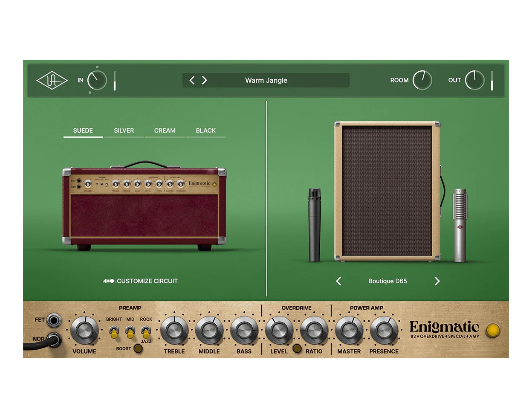Adjust the OUT output knob

click(474, 80)
